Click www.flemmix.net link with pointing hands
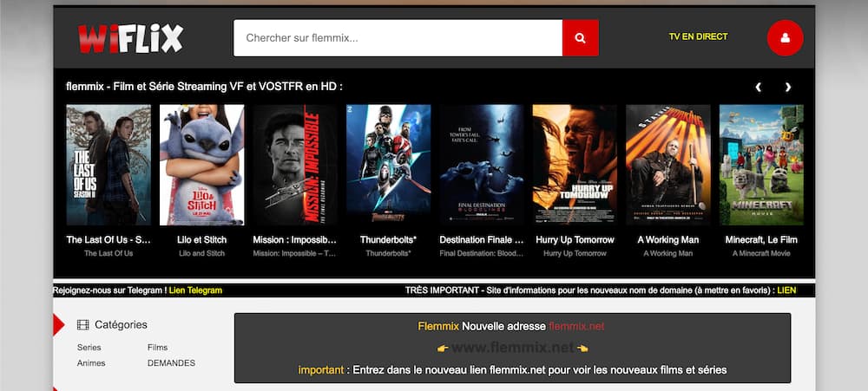Image resolution: width=868 pixels, height=391 pixels. (x=513, y=348)
